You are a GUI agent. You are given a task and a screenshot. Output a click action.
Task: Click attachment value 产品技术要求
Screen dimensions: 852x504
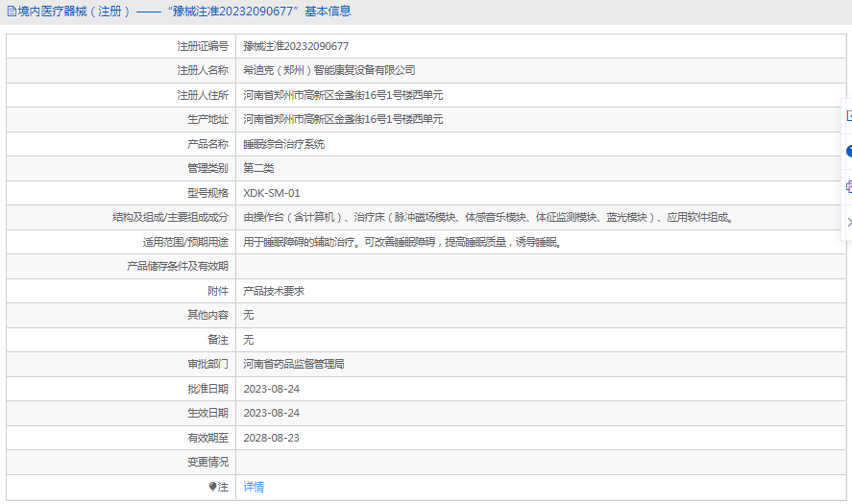pos(274,291)
